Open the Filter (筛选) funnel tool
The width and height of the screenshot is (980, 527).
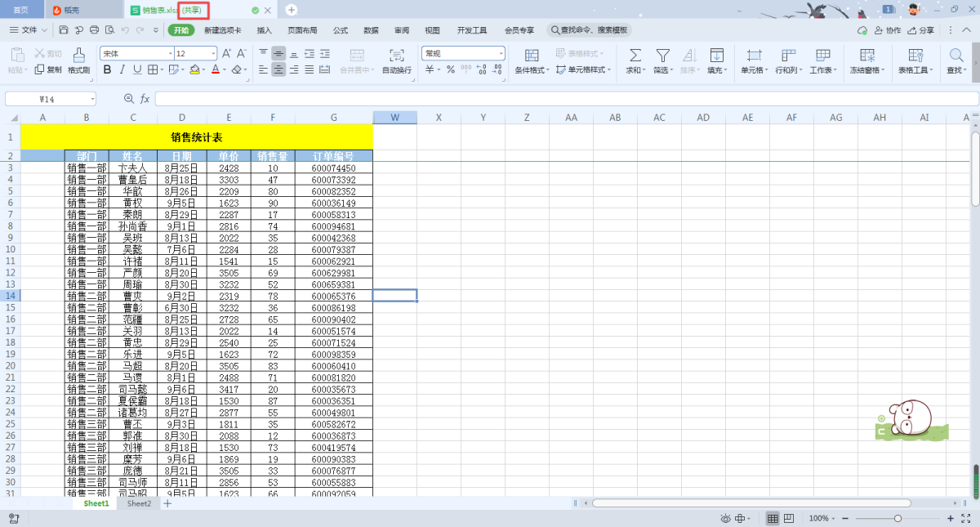[662, 56]
